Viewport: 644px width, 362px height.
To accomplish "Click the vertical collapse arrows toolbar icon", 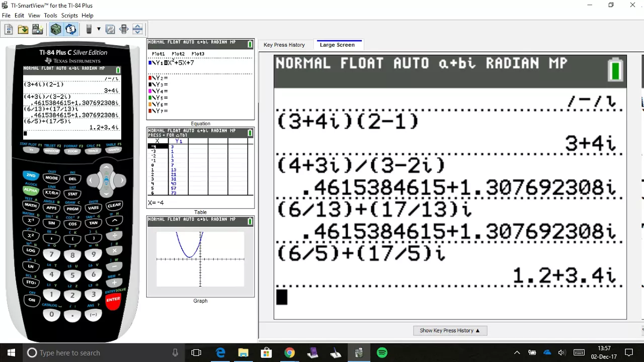I will click(137, 29).
